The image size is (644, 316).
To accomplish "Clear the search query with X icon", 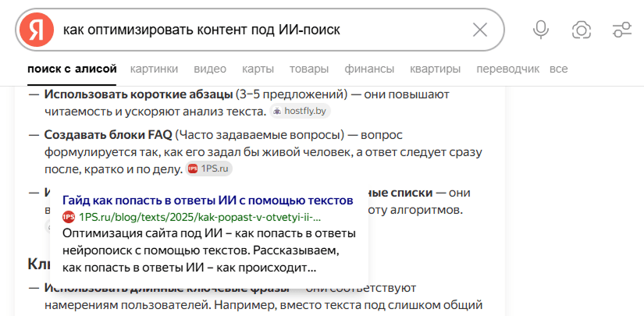I will [x=480, y=30].
